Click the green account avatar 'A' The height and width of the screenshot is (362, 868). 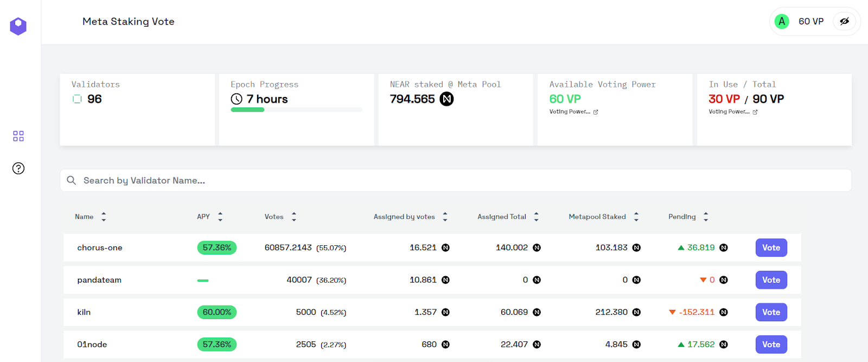tap(782, 22)
